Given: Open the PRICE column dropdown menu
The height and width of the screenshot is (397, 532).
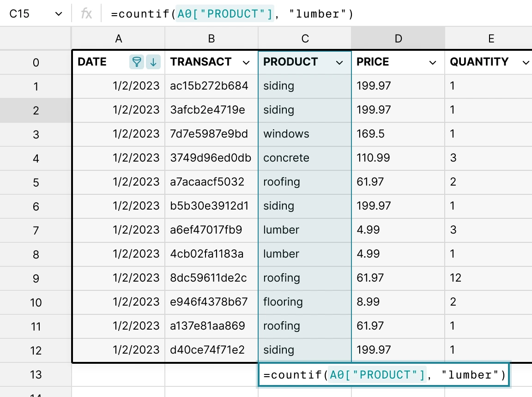Looking at the screenshot, I should [x=433, y=63].
